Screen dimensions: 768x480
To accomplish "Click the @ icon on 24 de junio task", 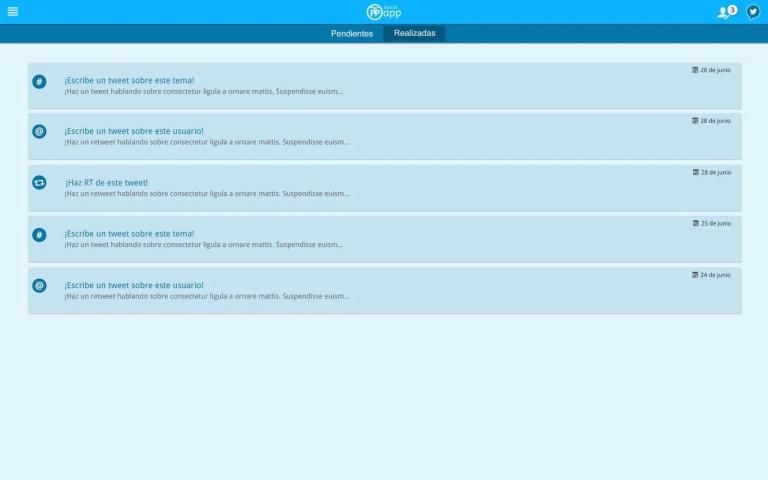I will 39,286.
